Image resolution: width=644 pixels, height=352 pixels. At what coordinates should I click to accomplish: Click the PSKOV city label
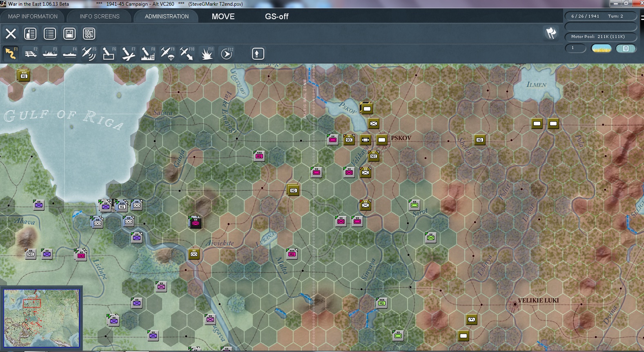[x=401, y=138]
